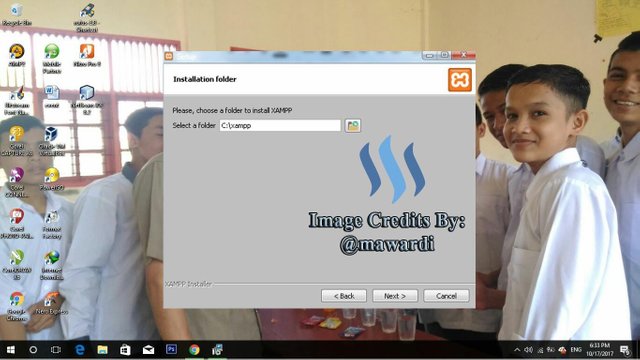Image resolution: width=640 pixels, height=360 pixels.
Task: Open Task View on the taskbar
Action: point(56,350)
